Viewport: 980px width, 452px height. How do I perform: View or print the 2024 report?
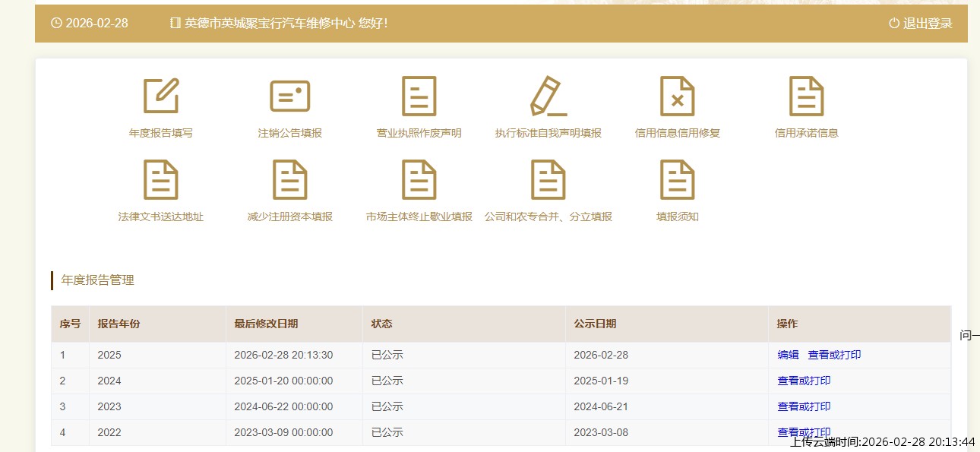click(x=804, y=381)
